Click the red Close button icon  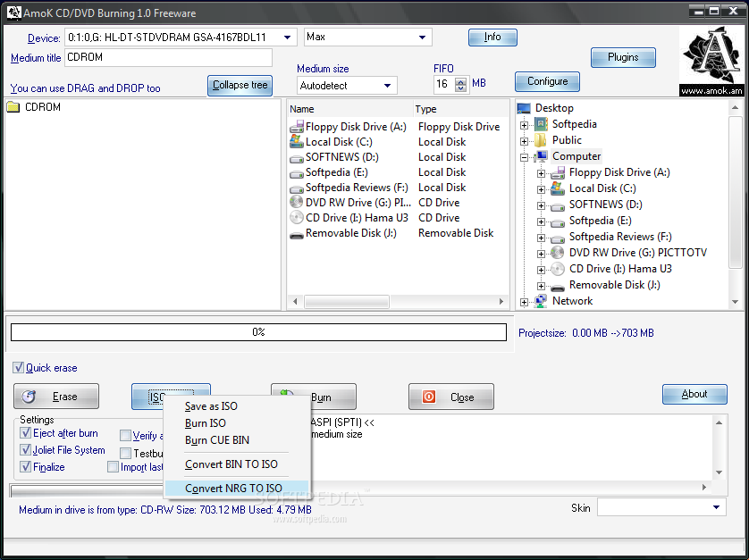pos(428,397)
